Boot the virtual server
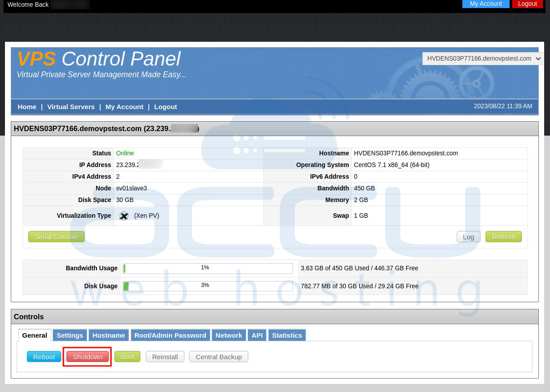The width and height of the screenshot is (550, 392). (x=128, y=357)
